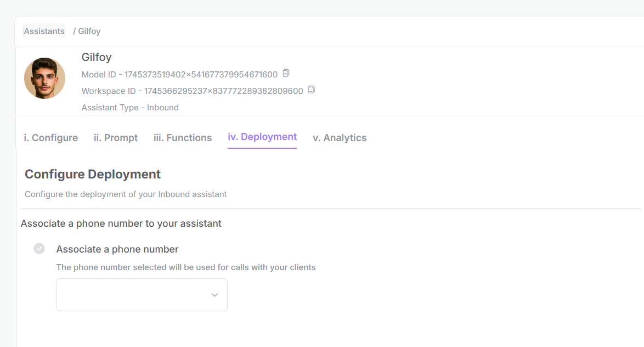Copy the Workspace ID using its icon
644x347 pixels.
tap(312, 89)
